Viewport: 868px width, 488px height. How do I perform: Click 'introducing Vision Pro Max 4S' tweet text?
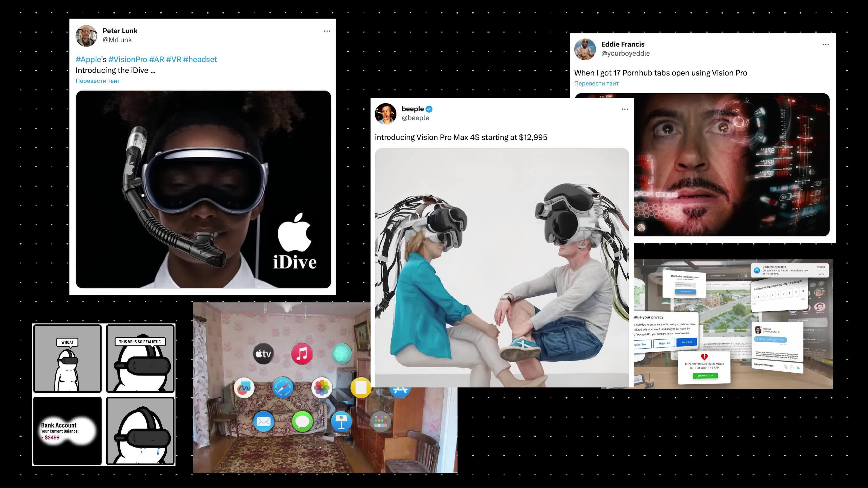[461, 137]
